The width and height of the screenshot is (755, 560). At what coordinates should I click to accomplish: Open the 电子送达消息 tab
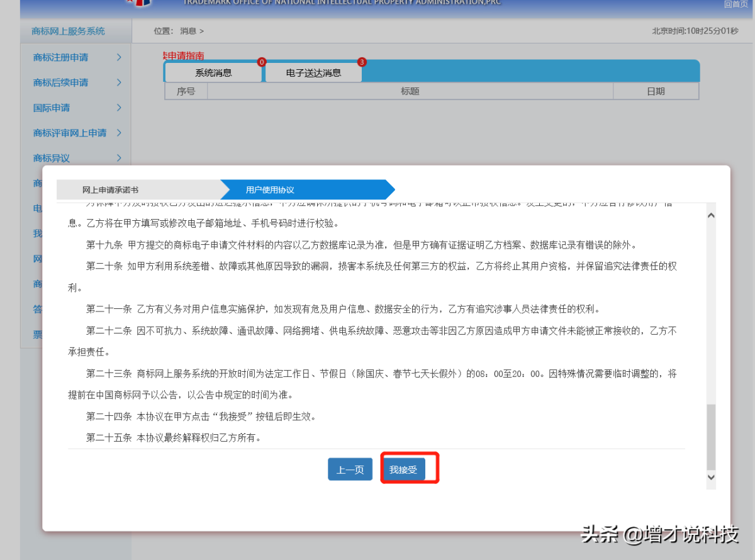point(313,72)
